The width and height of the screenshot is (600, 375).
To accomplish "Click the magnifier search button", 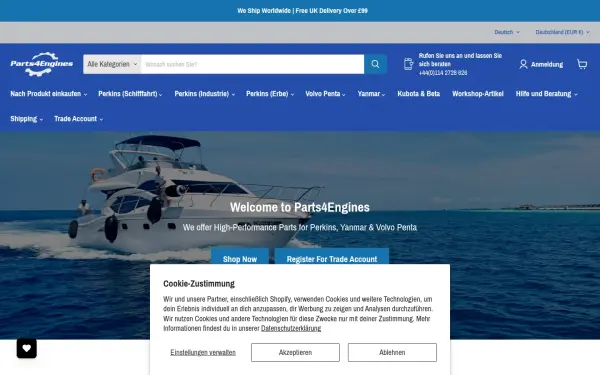I will click(x=375, y=64).
